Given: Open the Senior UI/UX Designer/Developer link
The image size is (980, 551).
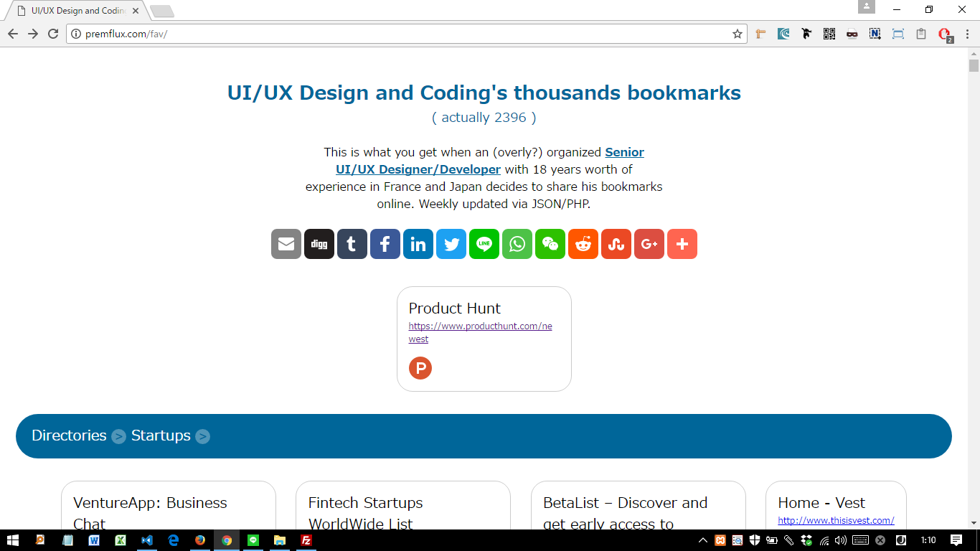Looking at the screenshot, I should (x=490, y=161).
